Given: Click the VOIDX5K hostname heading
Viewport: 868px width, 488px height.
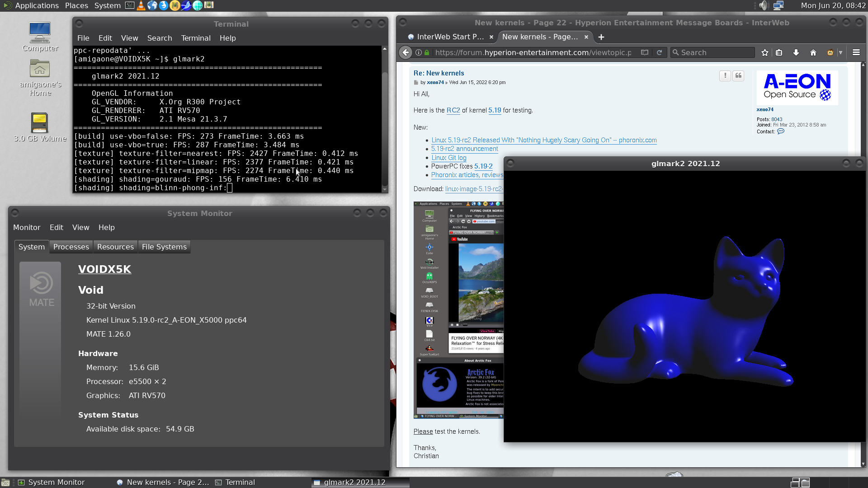Looking at the screenshot, I should [x=104, y=269].
